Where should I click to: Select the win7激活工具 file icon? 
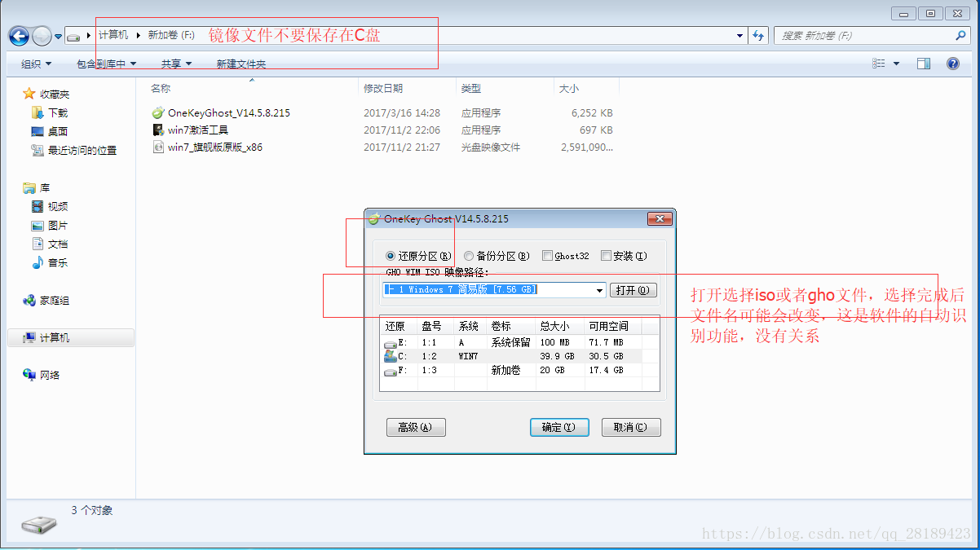click(158, 130)
